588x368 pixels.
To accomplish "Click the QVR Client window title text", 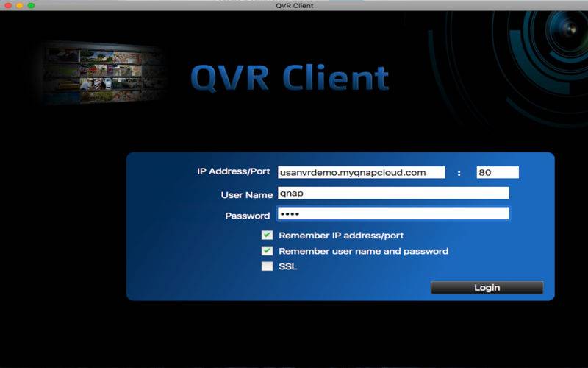I will coord(295,6).
